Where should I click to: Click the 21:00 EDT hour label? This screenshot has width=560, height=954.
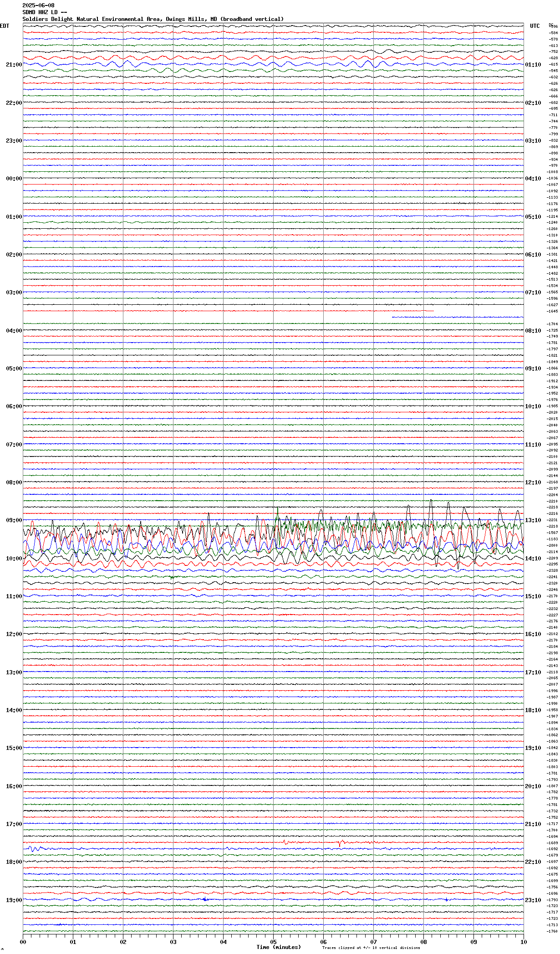click(x=14, y=65)
